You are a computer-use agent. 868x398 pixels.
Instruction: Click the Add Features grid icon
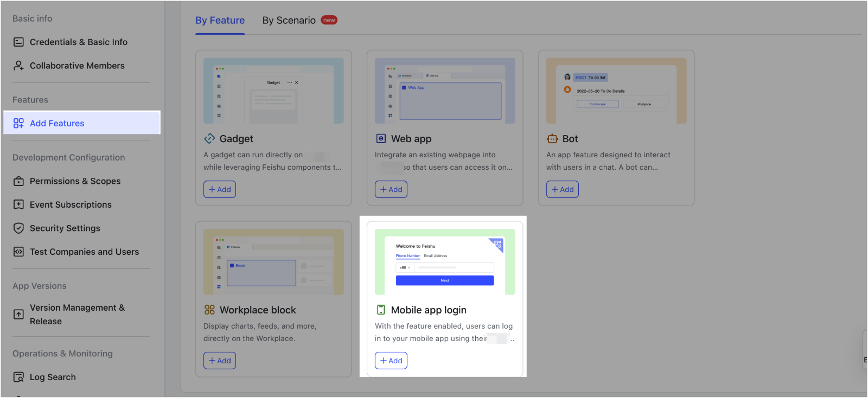tap(18, 123)
